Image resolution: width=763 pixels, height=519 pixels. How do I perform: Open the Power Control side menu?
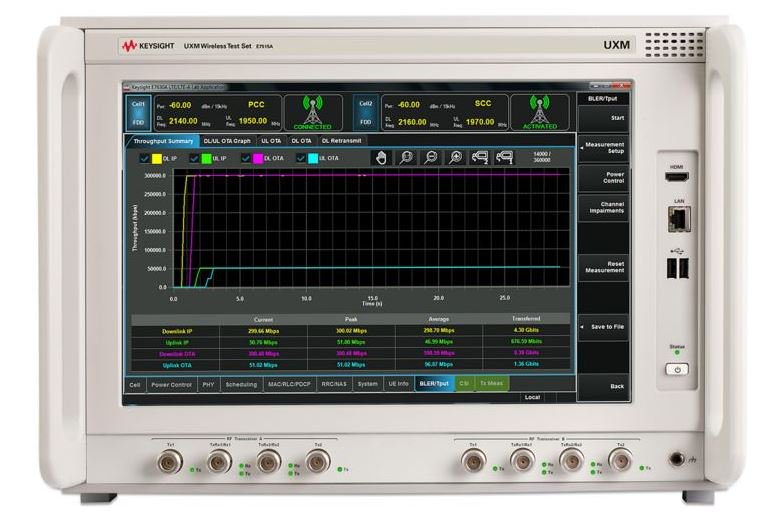click(x=603, y=178)
